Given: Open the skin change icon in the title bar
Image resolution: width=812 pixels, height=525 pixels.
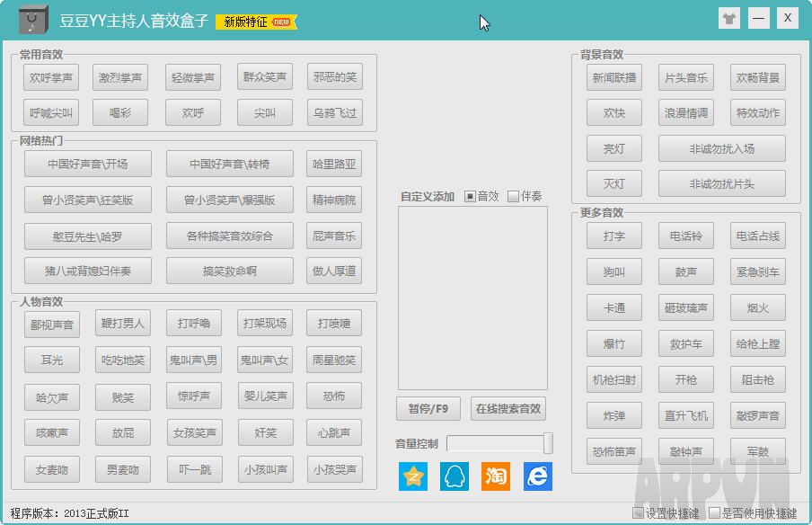Looking at the screenshot, I should tap(728, 18).
